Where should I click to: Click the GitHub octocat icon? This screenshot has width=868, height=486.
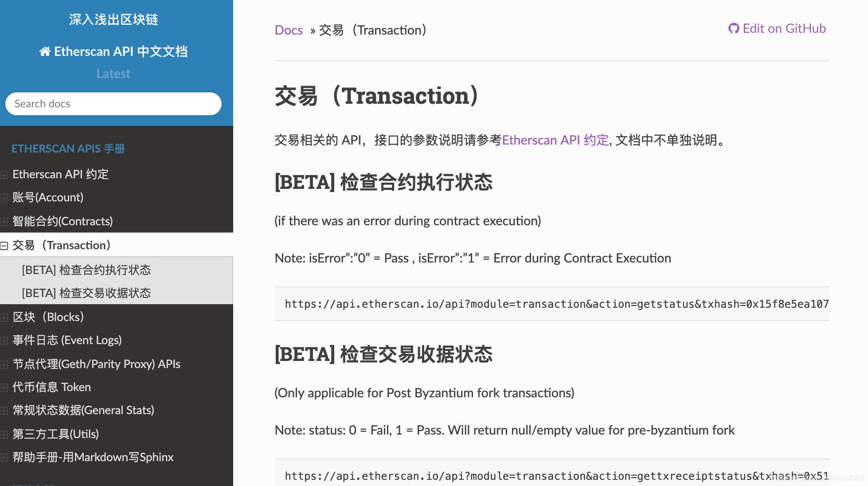[x=733, y=29]
